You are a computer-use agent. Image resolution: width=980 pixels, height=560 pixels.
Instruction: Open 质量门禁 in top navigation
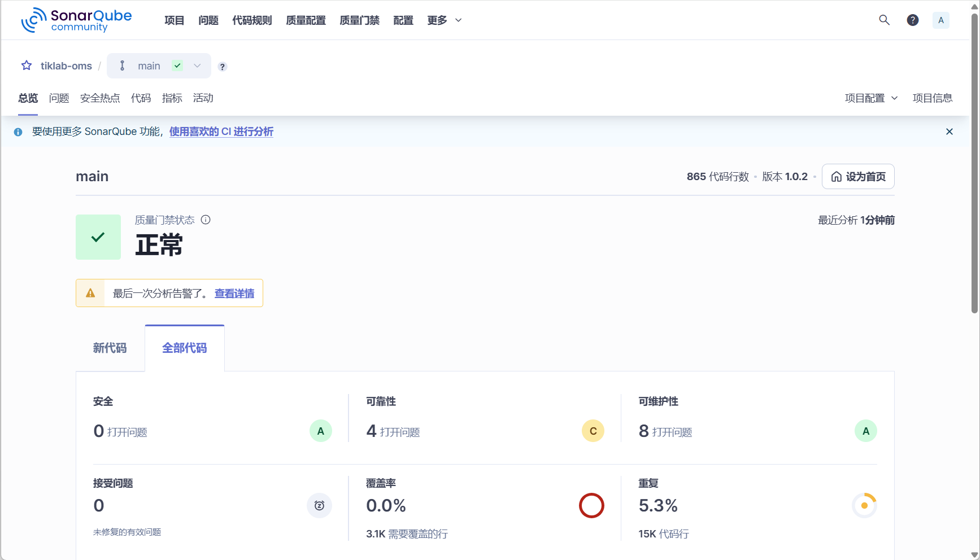359,20
